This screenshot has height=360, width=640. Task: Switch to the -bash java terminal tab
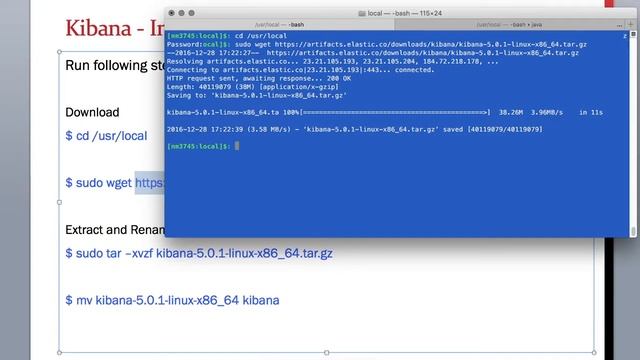click(x=509, y=24)
